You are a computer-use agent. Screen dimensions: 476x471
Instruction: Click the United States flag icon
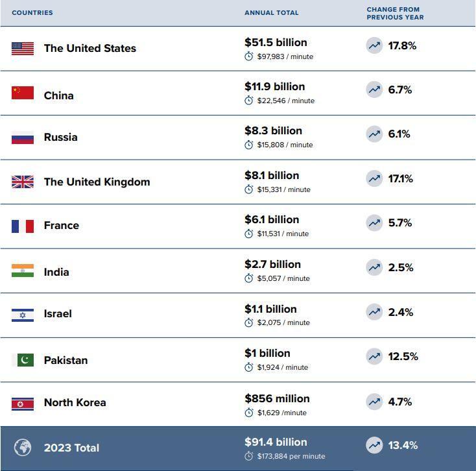[x=23, y=49]
